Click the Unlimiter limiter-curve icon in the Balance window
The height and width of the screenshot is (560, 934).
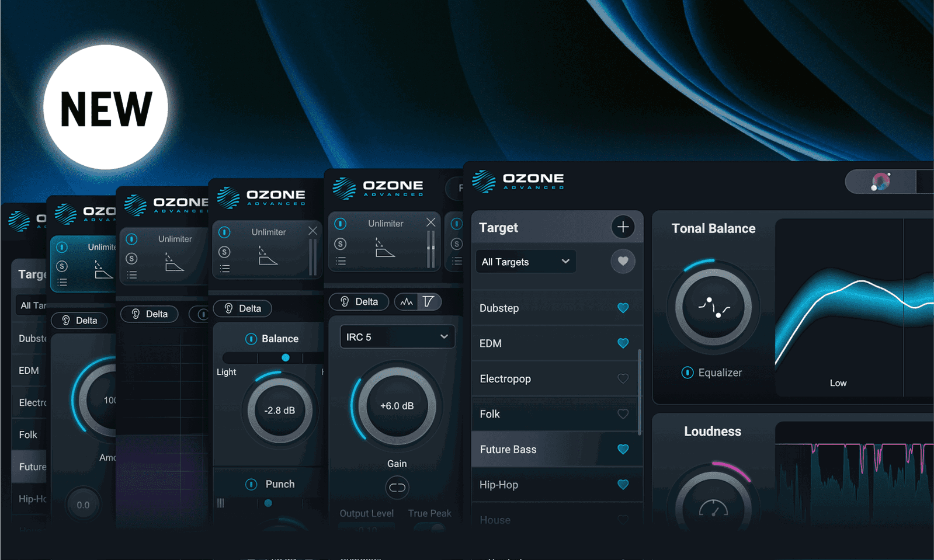click(x=268, y=255)
